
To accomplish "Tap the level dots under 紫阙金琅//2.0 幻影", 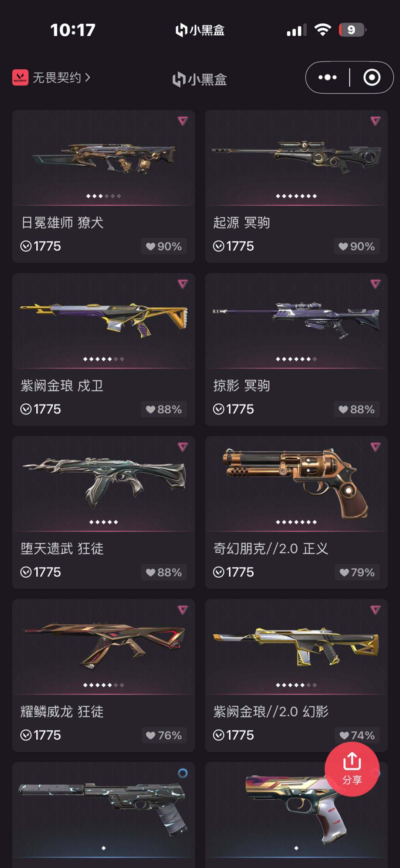I will 296,685.
